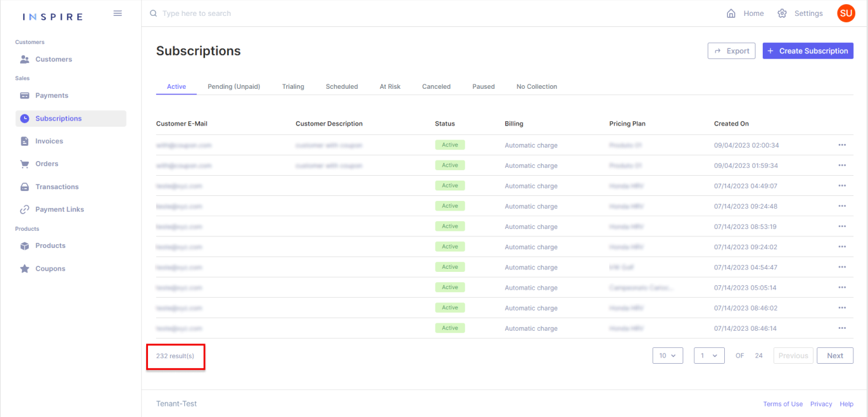
Task: Click the Tenant-Test footer text
Action: [x=177, y=404]
